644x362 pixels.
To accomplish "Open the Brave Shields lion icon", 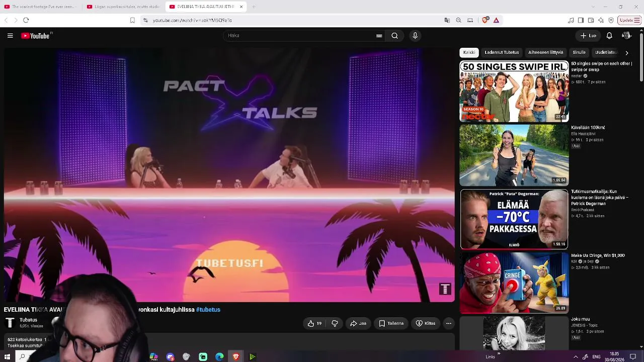I will pyautogui.click(x=485, y=20).
